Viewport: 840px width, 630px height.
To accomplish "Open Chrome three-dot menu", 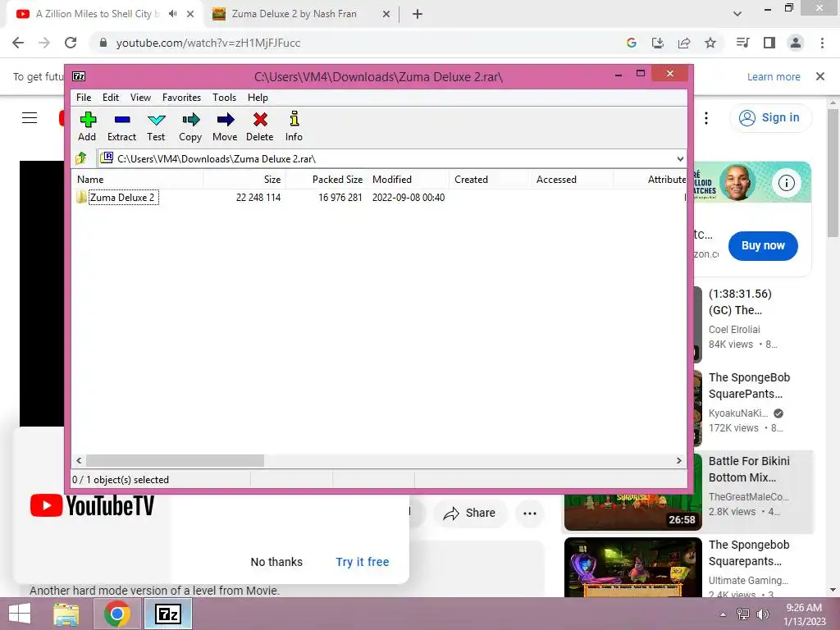I will pyautogui.click(x=822, y=43).
